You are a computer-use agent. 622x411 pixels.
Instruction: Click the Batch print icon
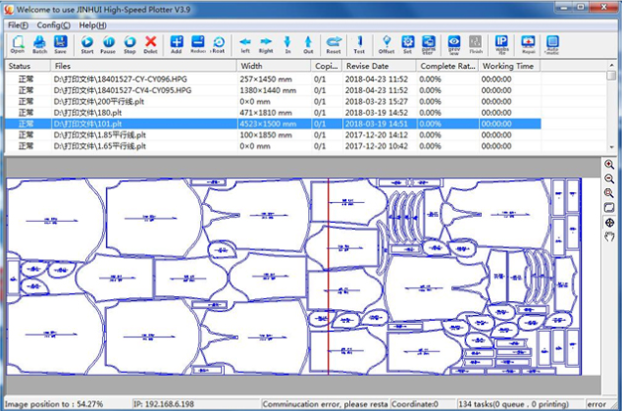[39, 44]
